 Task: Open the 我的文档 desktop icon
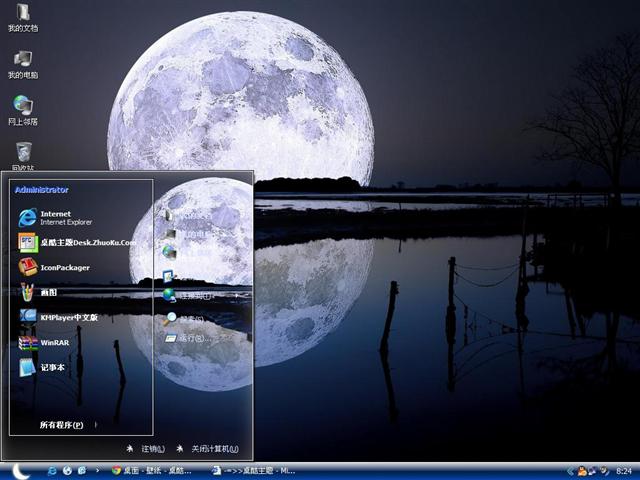22,17
